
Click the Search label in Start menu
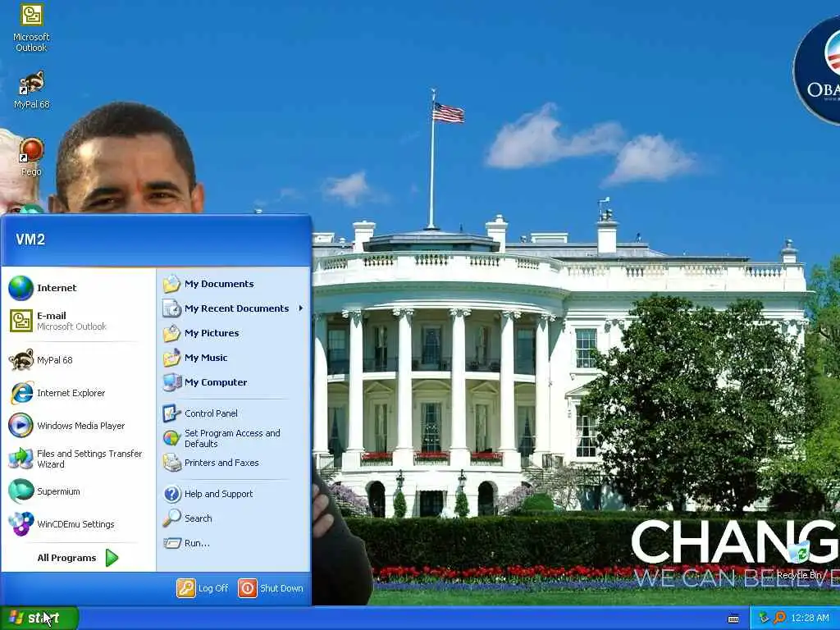(199, 518)
